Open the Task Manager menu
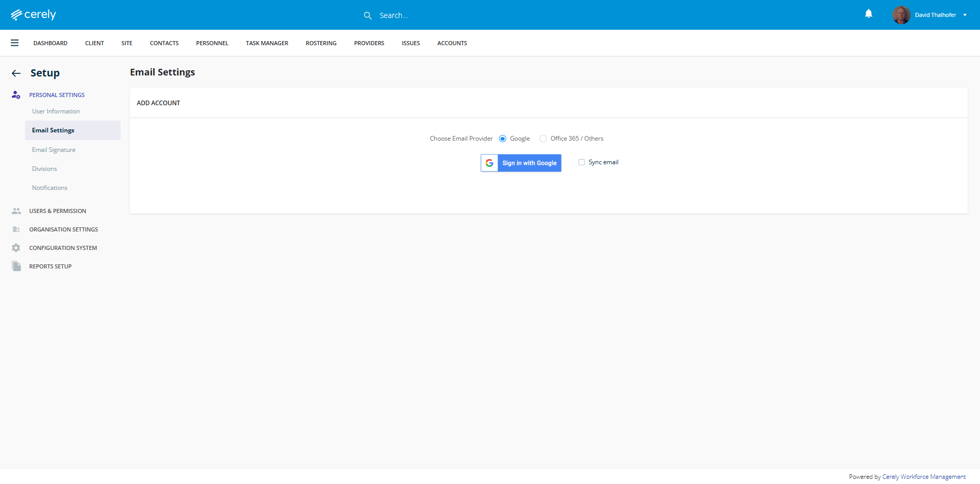Screen dimensions: 980x484 267,43
